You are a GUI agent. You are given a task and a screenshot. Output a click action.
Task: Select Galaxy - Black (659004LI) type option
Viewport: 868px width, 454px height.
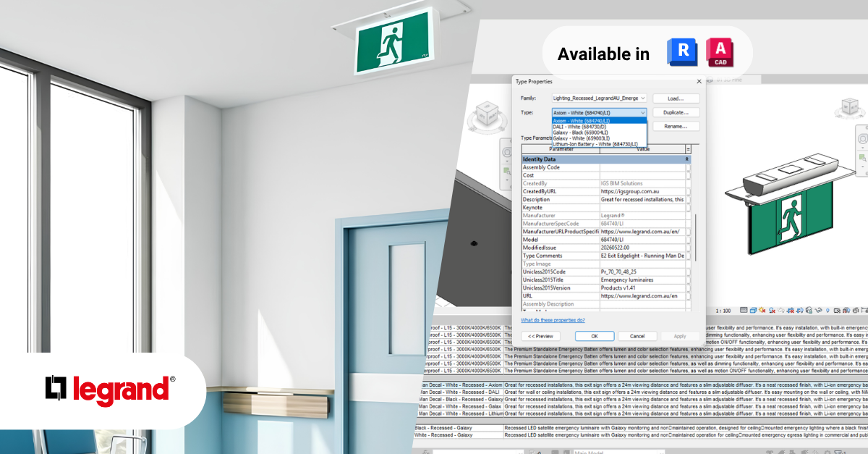pyautogui.click(x=599, y=133)
